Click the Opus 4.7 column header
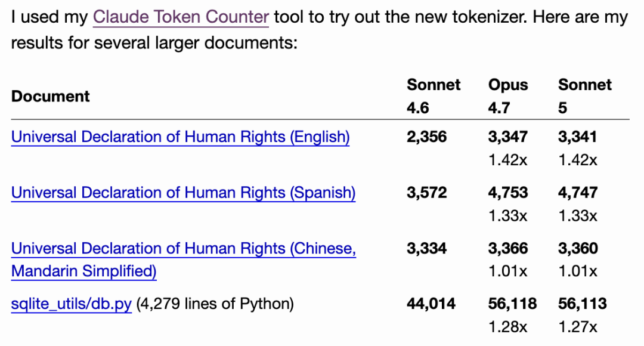The image size is (644, 346). click(508, 96)
